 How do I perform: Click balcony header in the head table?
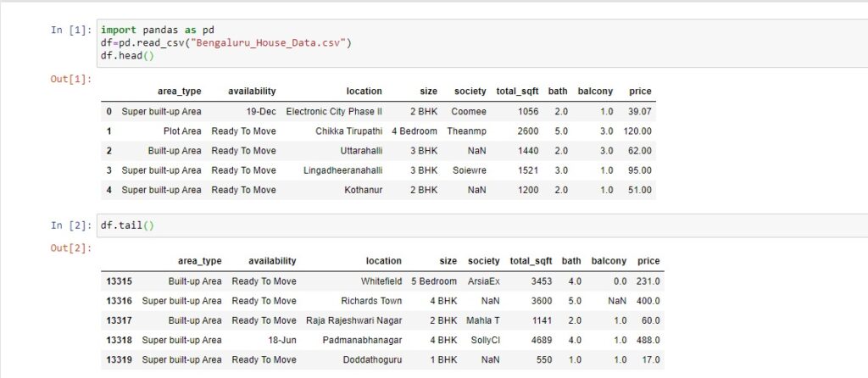(x=595, y=92)
